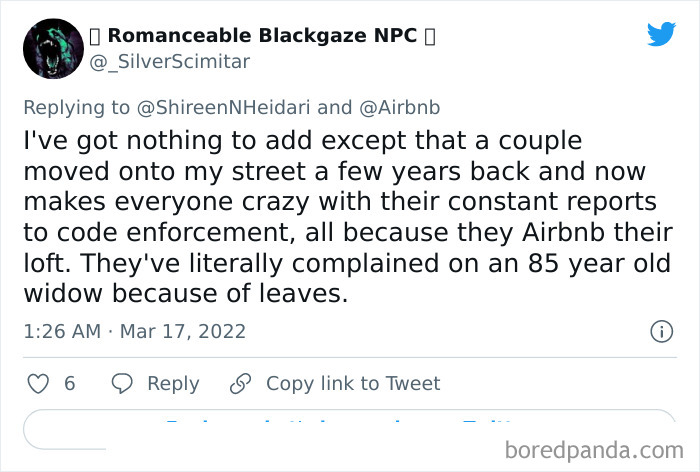
Task: Click the chain link icon
Action: [240, 384]
